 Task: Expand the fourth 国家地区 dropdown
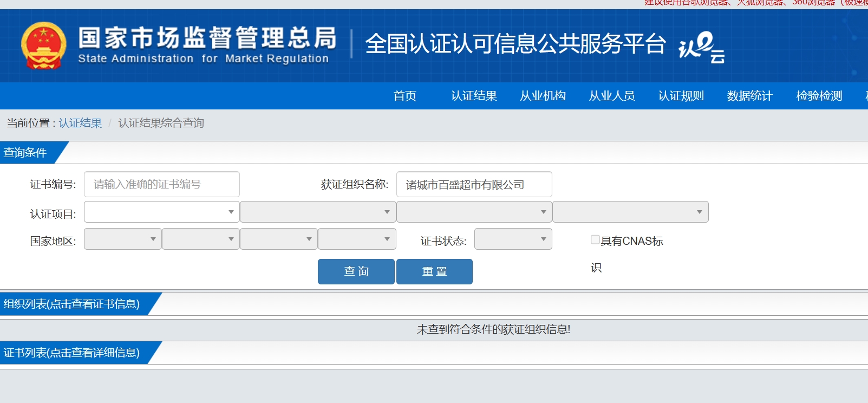356,239
